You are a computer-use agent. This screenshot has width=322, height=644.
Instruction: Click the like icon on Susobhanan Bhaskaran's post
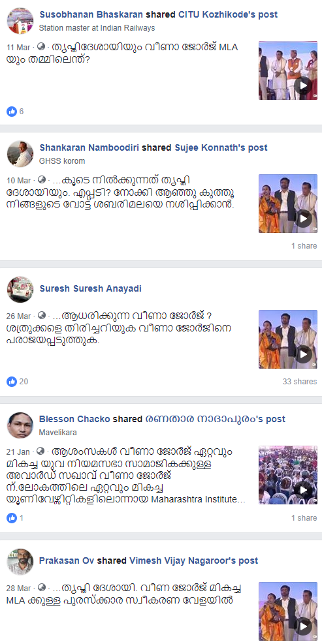12,112
